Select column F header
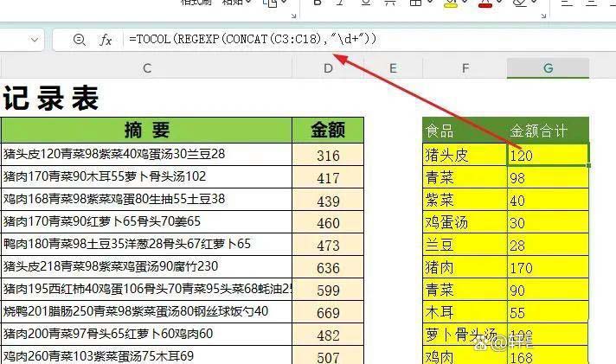The height and width of the screenshot is (364, 616). (x=465, y=68)
